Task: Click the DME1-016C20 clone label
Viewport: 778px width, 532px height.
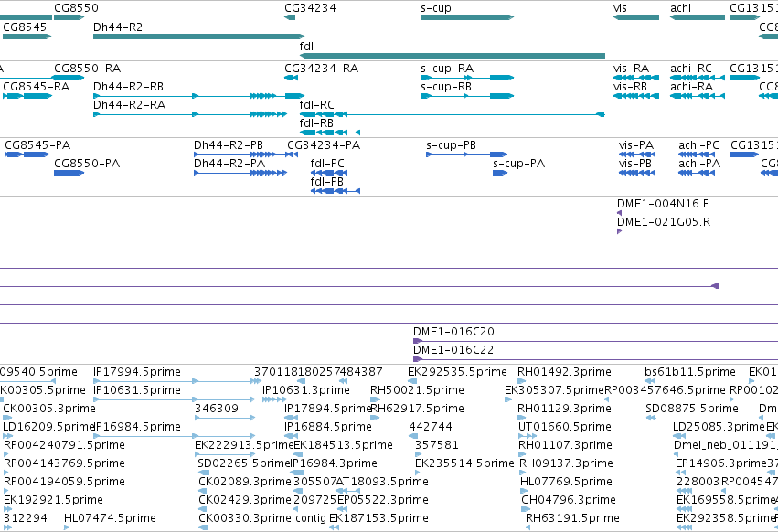Action: (x=454, y=332)
